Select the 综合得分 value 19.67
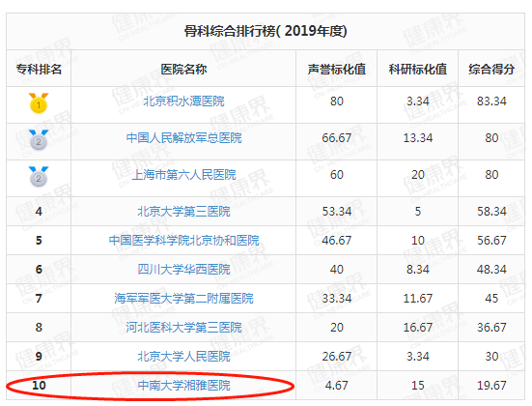Image resolution: width=532 pixels, height=406 pixels. 491,386
